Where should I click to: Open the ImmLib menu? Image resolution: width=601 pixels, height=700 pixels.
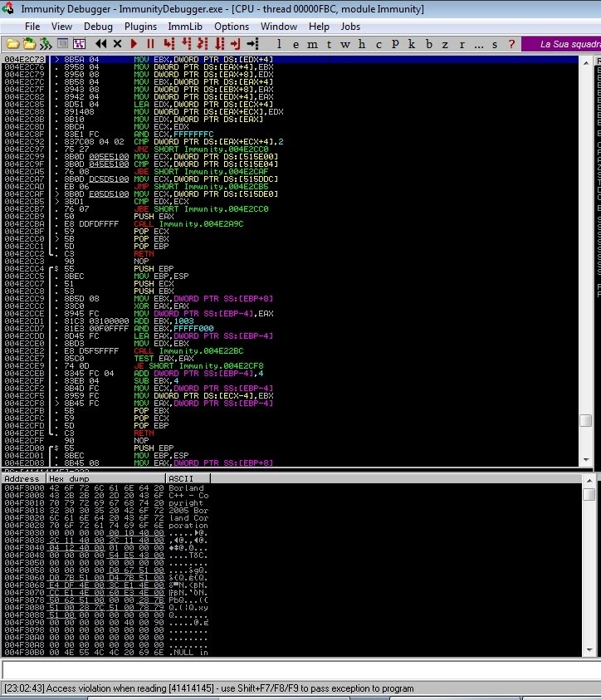tap(185, 27)
